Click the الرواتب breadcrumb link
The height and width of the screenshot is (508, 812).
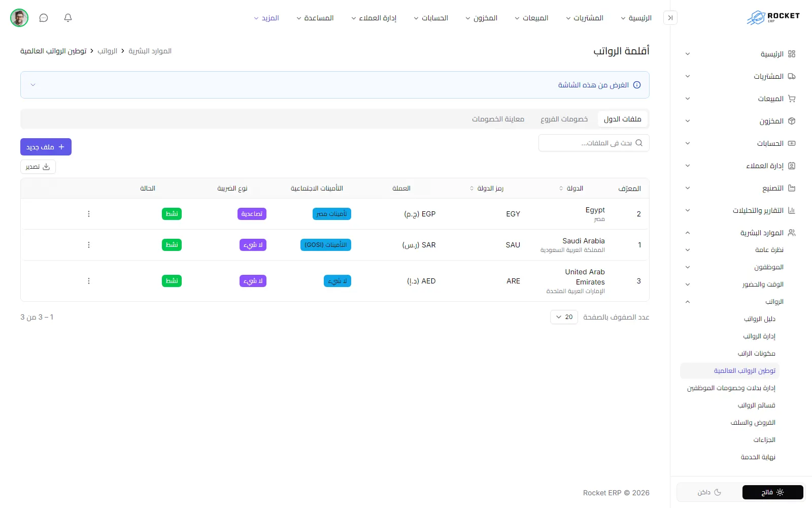tap(108, 51)
